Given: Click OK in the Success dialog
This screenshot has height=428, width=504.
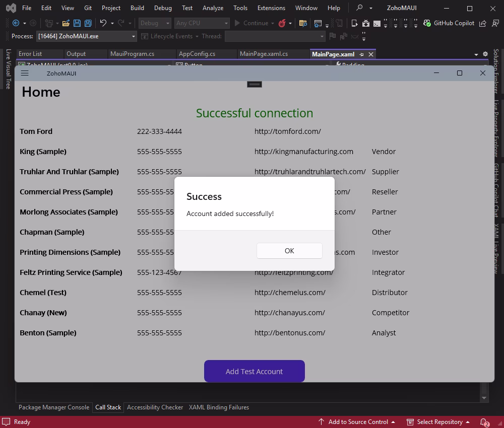Looking at the screenshot, I should click(x=289, y=251).
